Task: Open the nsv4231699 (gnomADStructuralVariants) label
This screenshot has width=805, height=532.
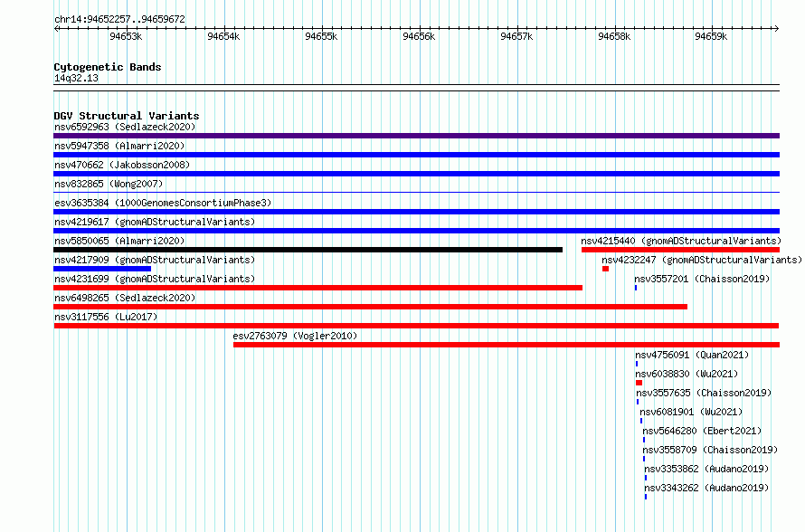Action: point(155,279)
